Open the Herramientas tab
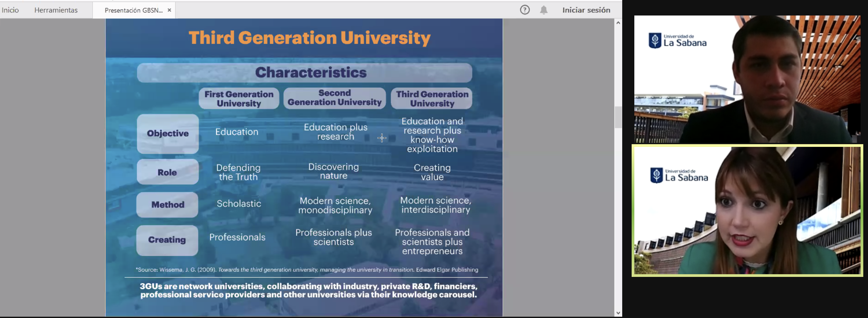This screenshot has width=868, height=318. [x=56, y=10]
